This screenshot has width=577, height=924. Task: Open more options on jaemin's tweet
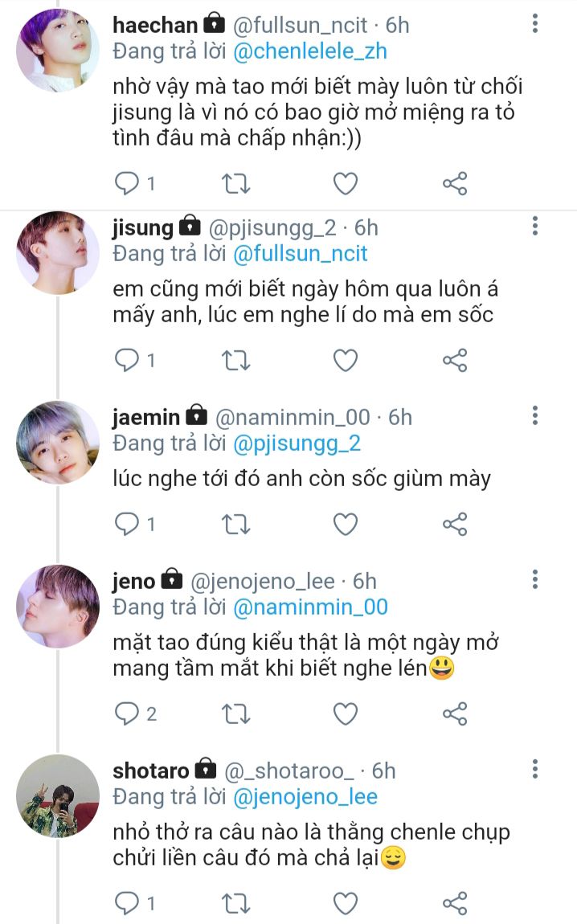(535, 415)
